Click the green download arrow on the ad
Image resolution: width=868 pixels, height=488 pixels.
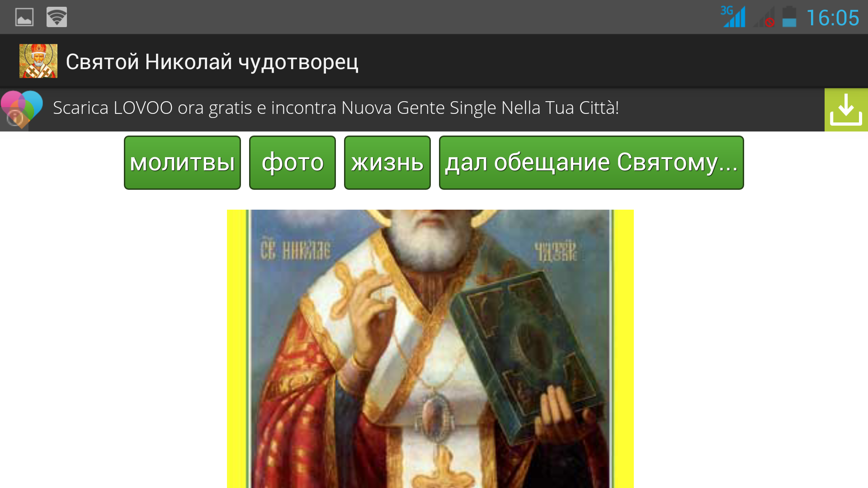(846, 110)
